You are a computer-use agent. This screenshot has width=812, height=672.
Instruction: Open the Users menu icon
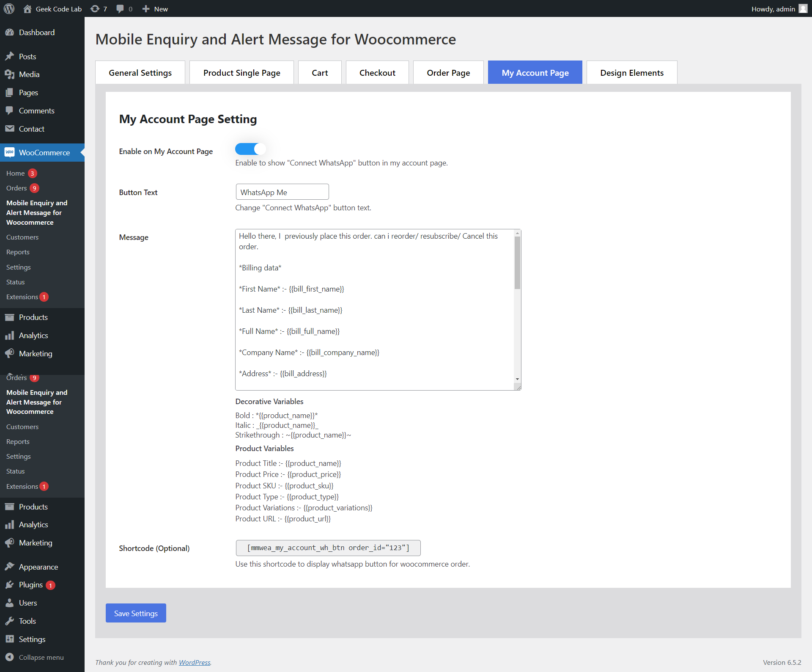(10, 603)
